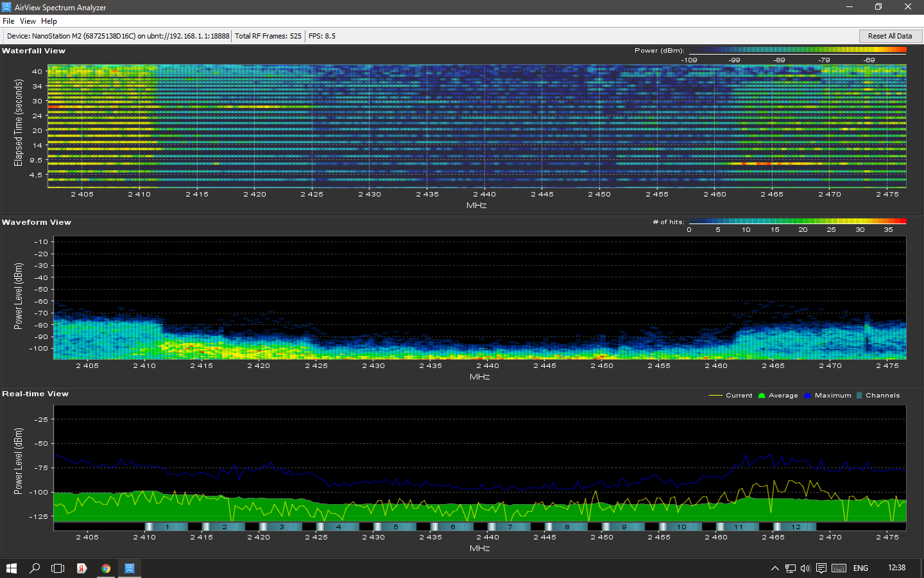Open the touch keyboard tray icon
The height and width of the screenshot is (578, 924).
coord(839,568)
